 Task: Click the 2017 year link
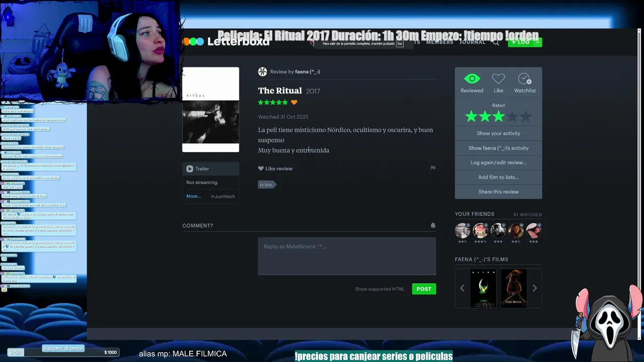click(313, 91)
